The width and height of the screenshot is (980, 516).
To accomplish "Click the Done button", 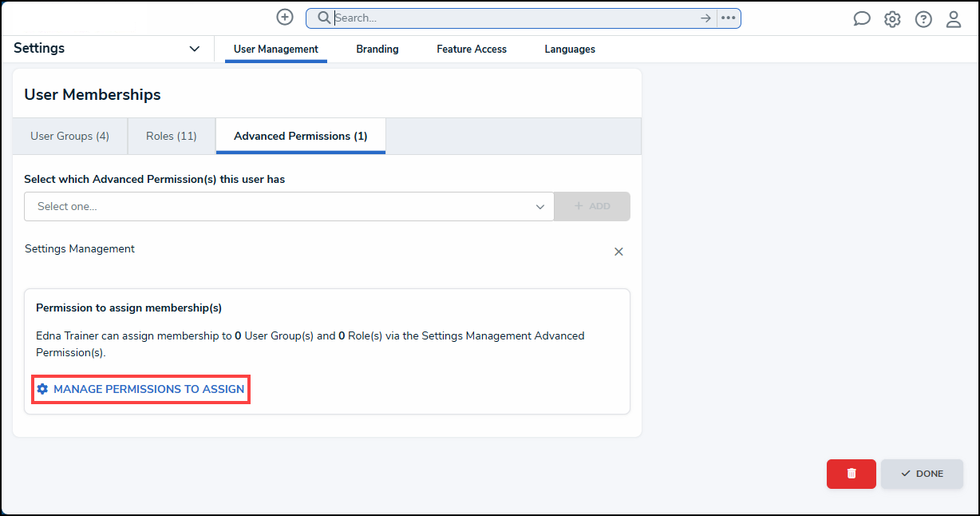I will (x=922, y=474).
